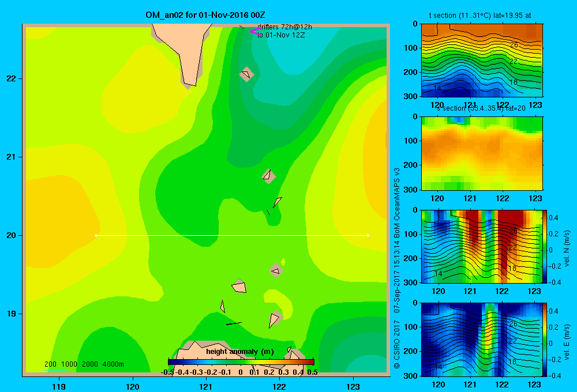This screenshot has width=577, height=392.
Task: Click the 0.4 tick on the vel. N colorbar
Action: (x=553, y=218)
